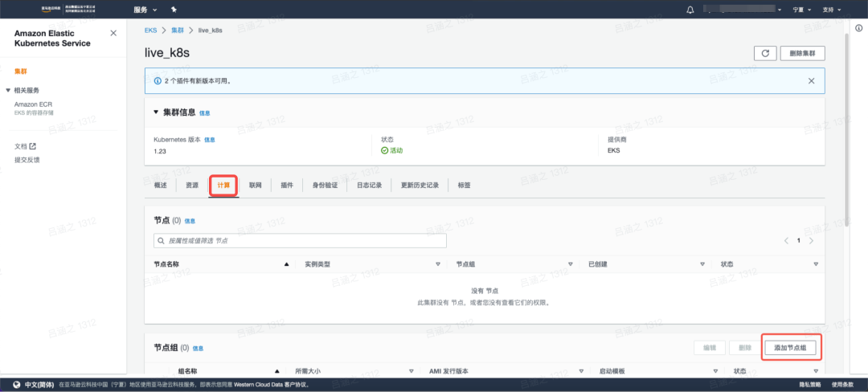868x392 pixels.
Task: Click 信息 link beside Kubernetes 版本
Action: pos(210,140)
